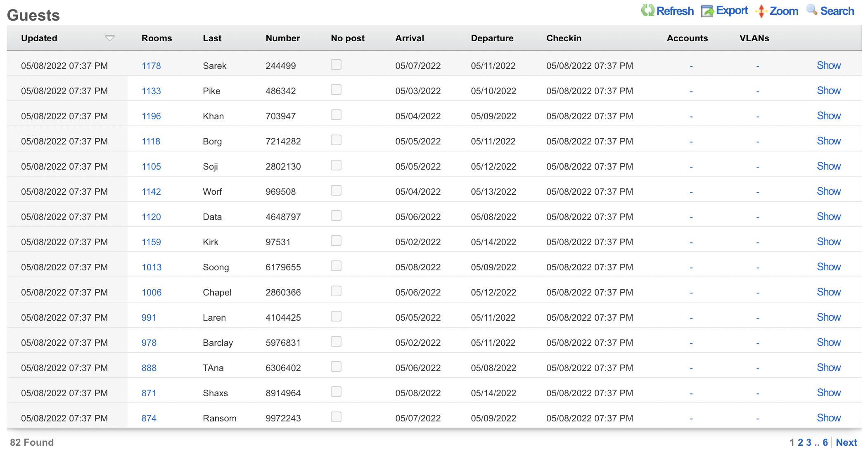This screenshot has width=868, height=454.
Task: Sort by the Checkin column header
Action: click(564, 38)
